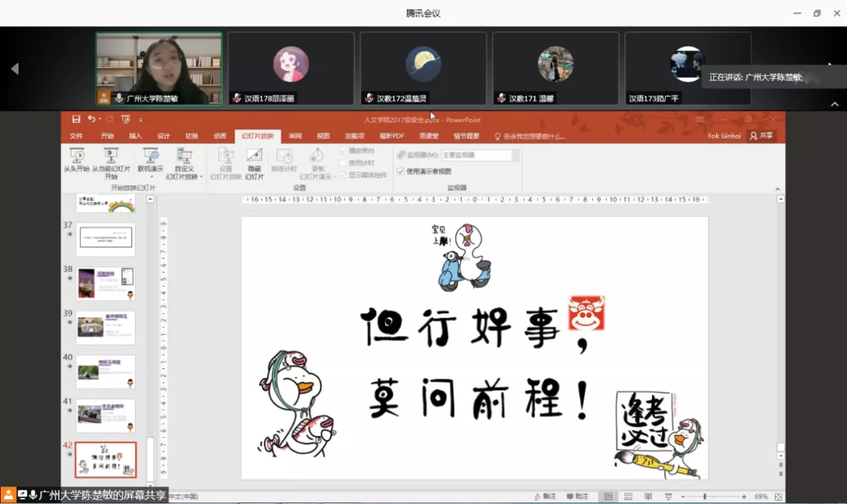
Task: Click the Notes (备注) button in status bar
Action: [x=545, y=497]
